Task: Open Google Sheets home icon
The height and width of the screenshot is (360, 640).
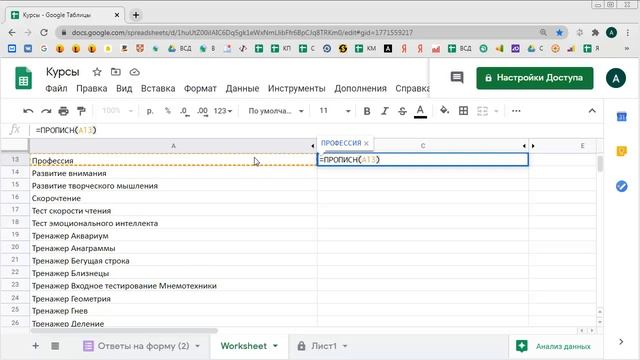Action: click(23, 78)
